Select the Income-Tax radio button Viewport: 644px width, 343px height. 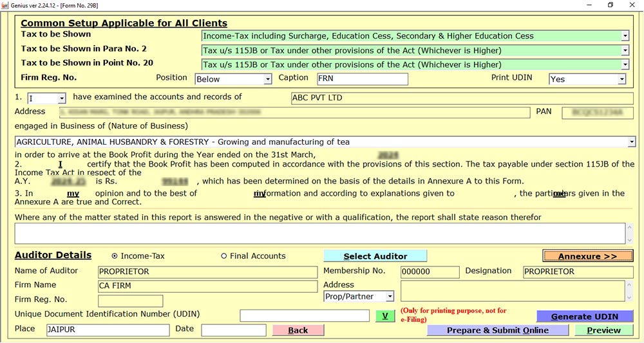click(x=115, y=256)
